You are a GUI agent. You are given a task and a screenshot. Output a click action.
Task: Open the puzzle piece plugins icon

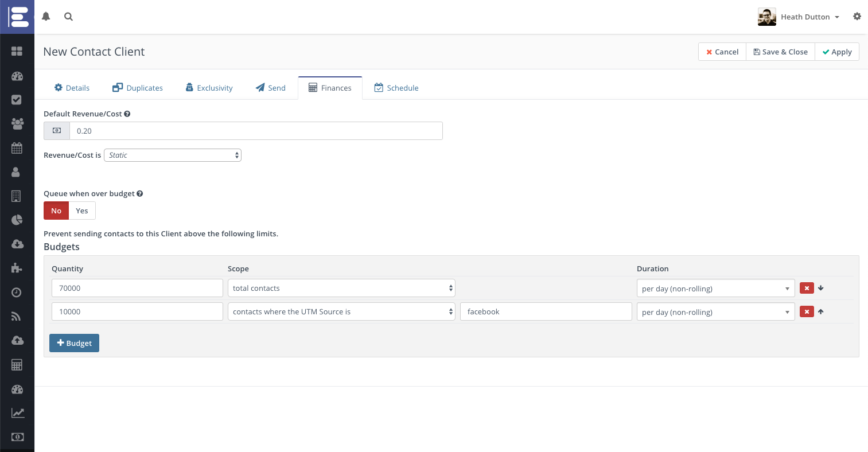click(17, 268)
